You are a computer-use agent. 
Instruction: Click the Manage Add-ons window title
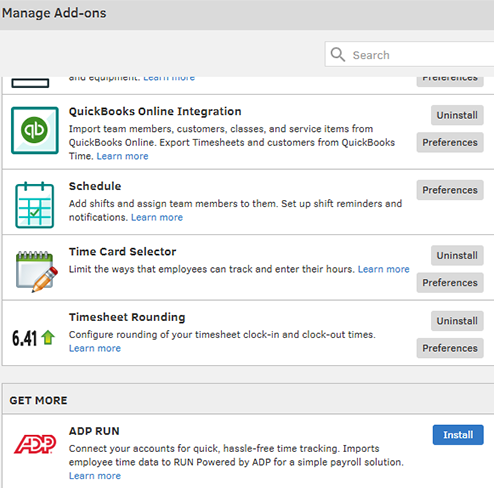click(54, 13)
